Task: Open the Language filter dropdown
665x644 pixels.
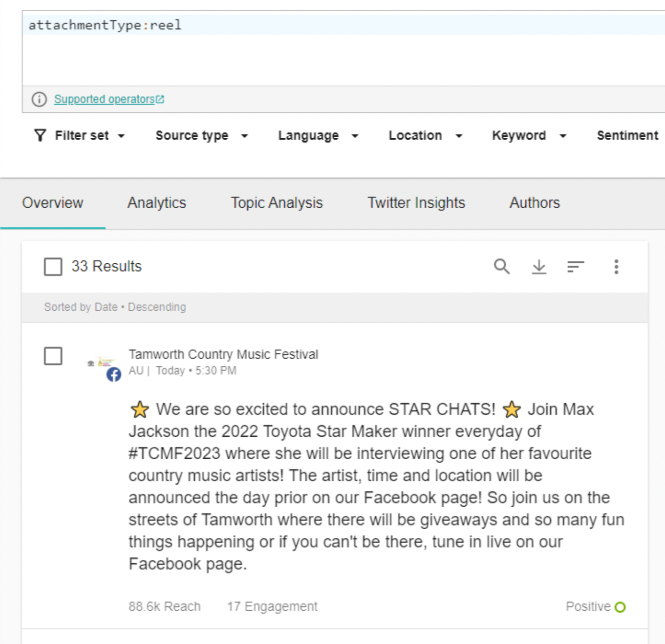Action: pos(318,135)
